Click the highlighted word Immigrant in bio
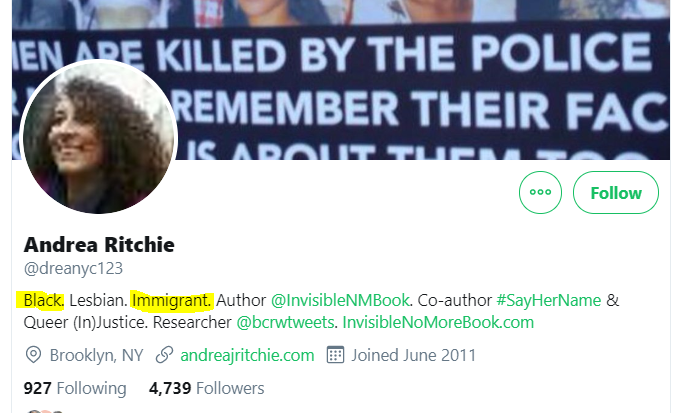The height and width of the screenshot is (413, 676). (172, 300)
